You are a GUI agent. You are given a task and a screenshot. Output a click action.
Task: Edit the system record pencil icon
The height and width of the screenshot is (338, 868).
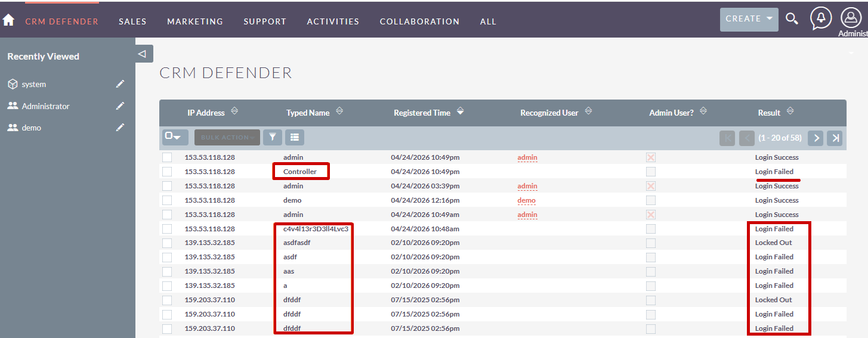pos(120,84)
